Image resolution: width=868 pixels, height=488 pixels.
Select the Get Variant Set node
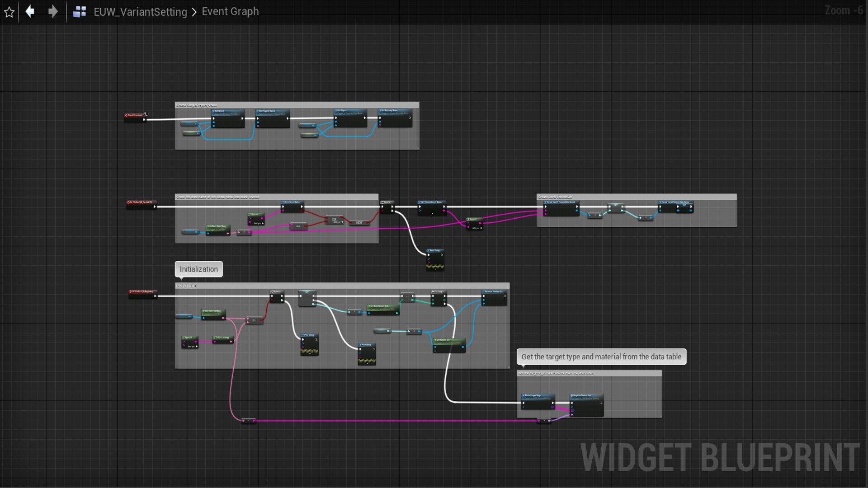click(449, 345)
